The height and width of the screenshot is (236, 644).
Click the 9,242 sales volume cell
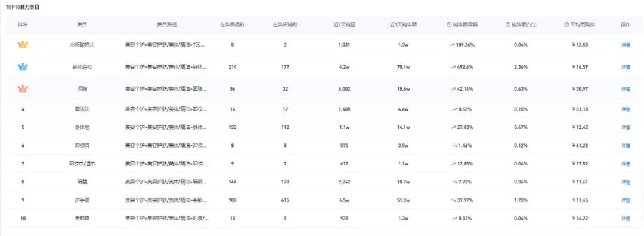(344, 182)
